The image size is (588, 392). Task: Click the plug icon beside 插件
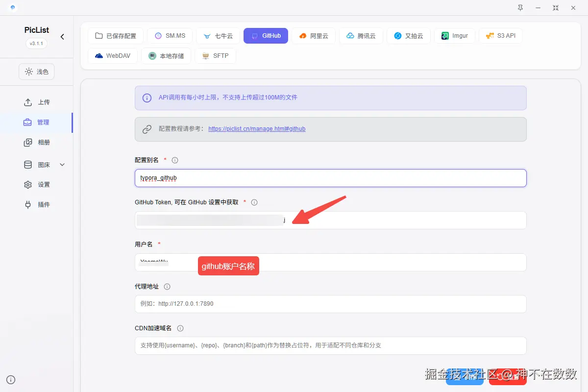(x=28, y=205)
